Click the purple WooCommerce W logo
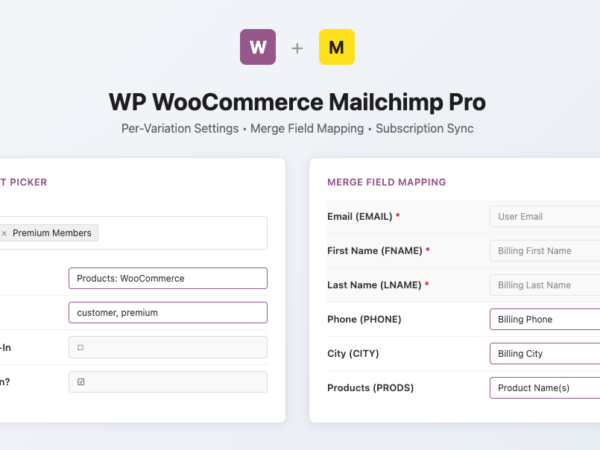The height and width of the screenshot is (450, 600). (x=258, y=47)
